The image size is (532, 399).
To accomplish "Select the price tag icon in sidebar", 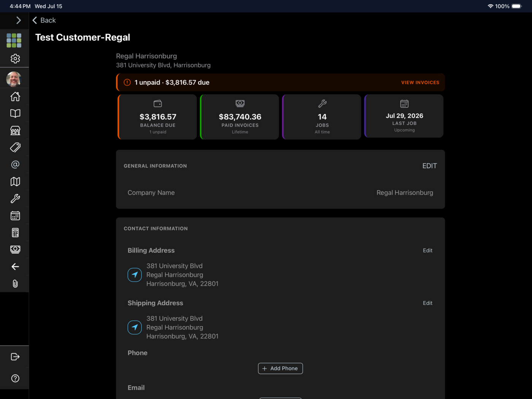I will (15, 147).
